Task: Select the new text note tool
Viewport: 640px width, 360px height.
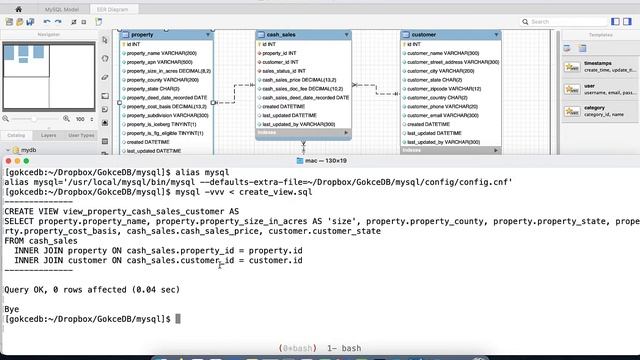Action: [x=105, y=109]
